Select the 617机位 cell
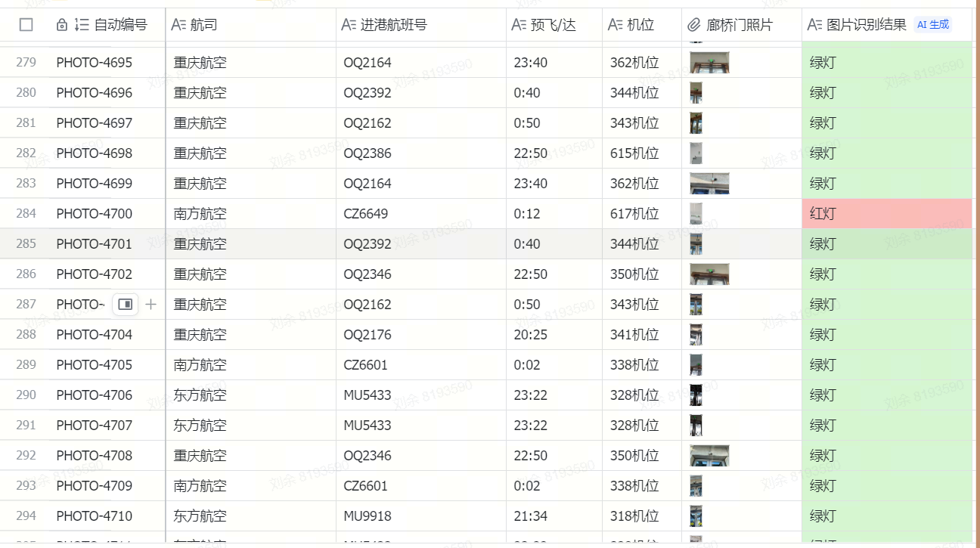This screenshot has height=548, width=980. click(634, 214)
